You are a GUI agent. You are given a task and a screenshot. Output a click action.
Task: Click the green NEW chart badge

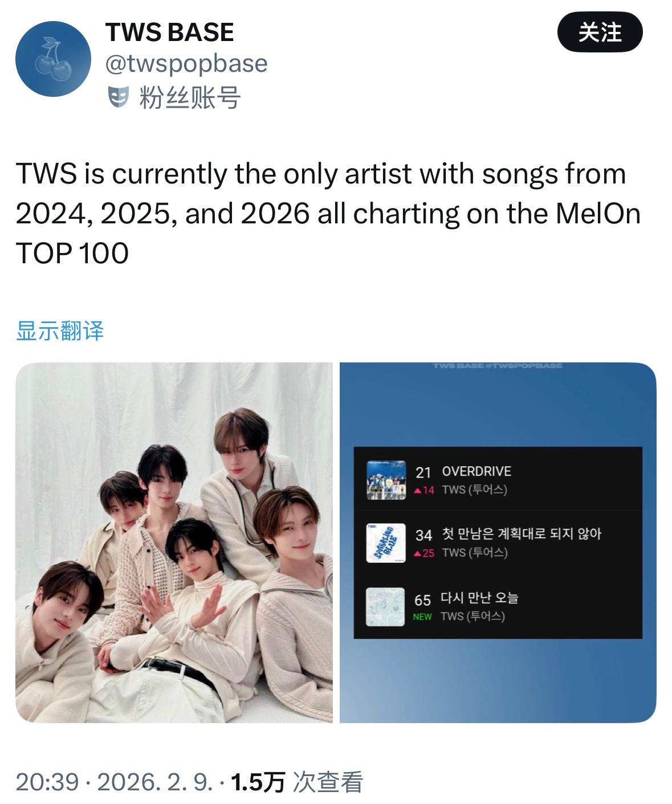(x=422, y=617)
